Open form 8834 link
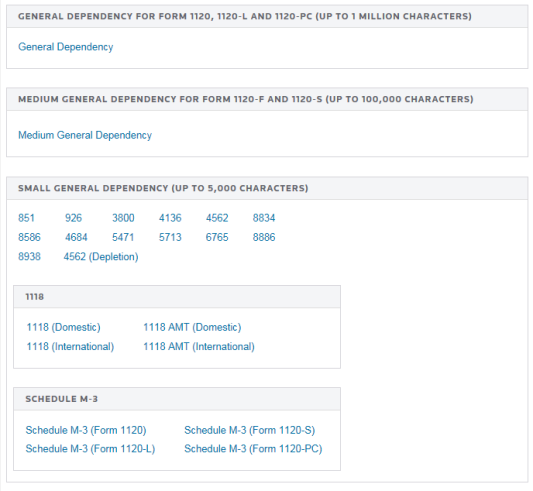533x491 pixels. [264, 218]
